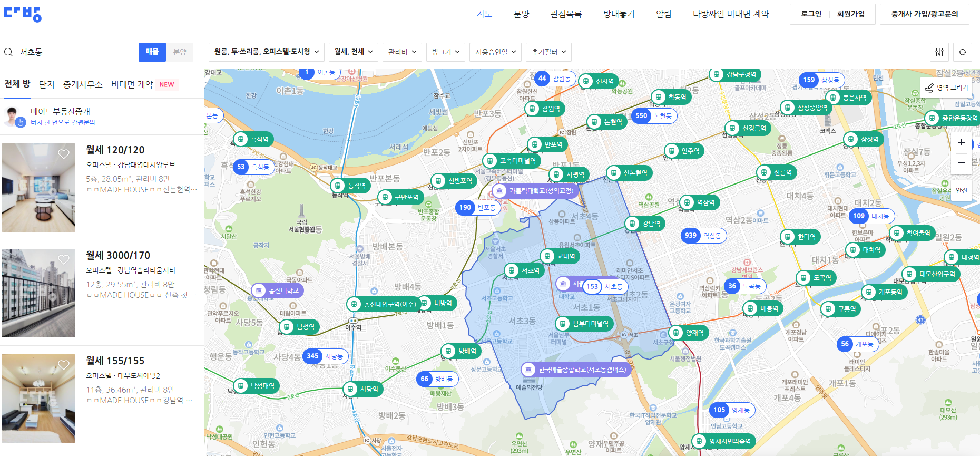
Task: Click the 선릉역 subway marker
Action: [x=777, y=172]
